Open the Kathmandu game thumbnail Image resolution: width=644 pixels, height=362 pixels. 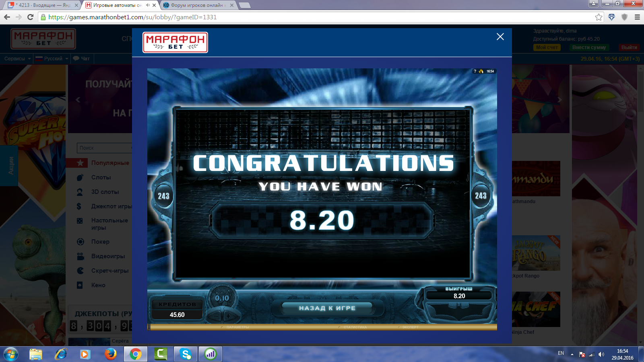click(536, 179)
